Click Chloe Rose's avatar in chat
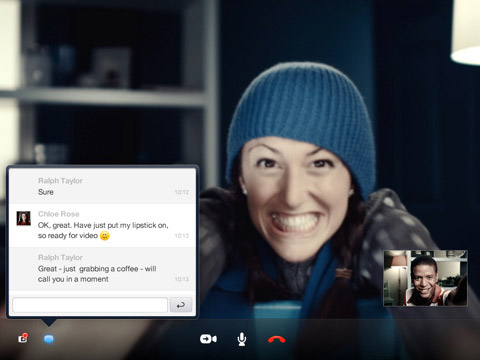The image size is (480, 360). click(x=24, y=218)
